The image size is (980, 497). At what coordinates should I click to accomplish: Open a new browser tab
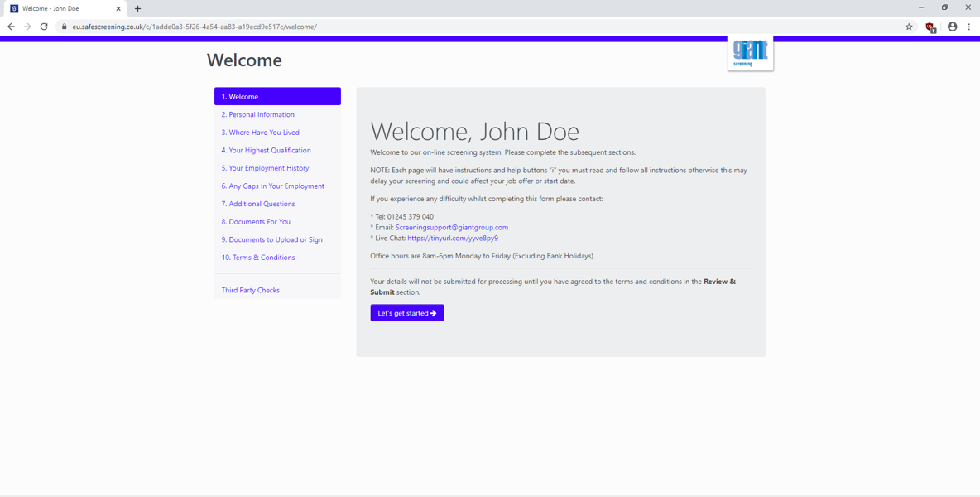point(137,8)
